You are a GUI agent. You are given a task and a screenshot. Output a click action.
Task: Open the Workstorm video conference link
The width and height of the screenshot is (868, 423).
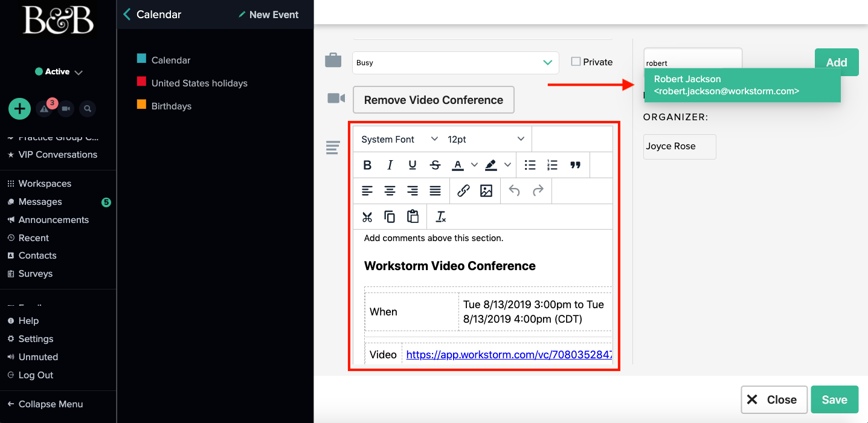(509, 355)
